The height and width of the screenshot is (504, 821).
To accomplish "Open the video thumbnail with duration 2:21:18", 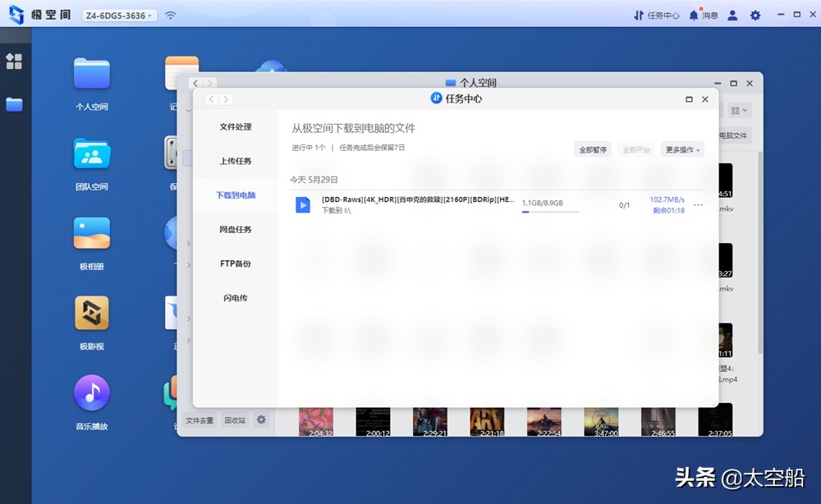I will (x=487, y=422).
